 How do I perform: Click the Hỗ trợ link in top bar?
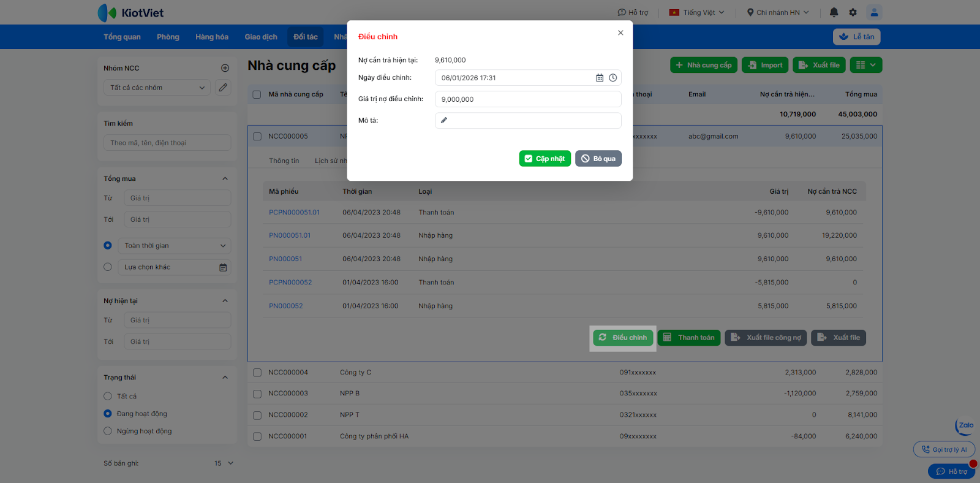(x=633, y=12)
